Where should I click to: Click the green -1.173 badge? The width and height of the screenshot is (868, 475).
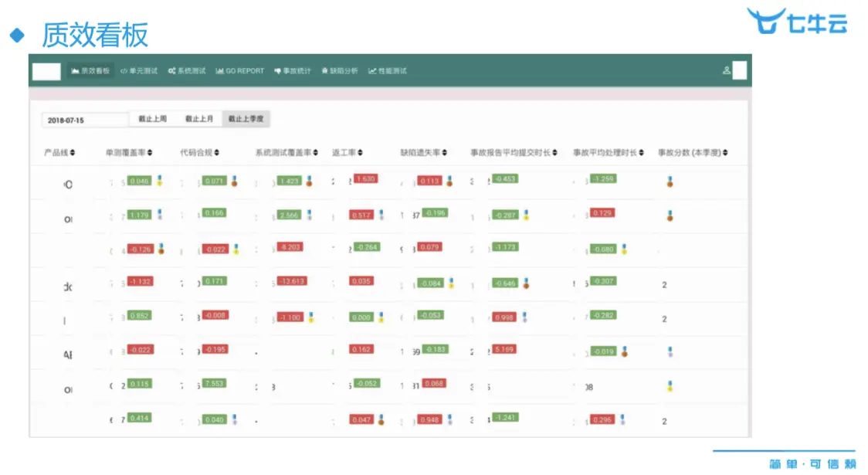(505, 247)
